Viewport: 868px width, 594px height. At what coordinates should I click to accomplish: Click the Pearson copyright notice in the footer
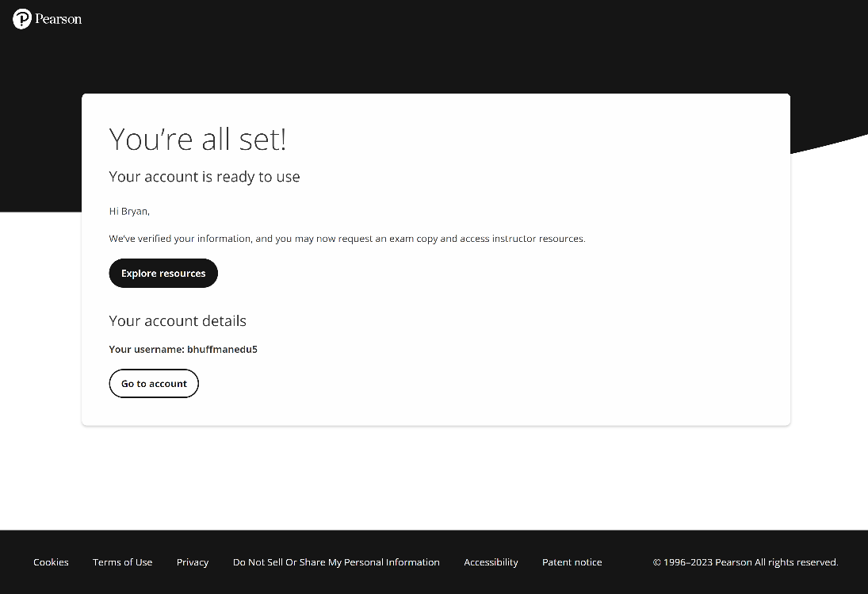point(745,562)
